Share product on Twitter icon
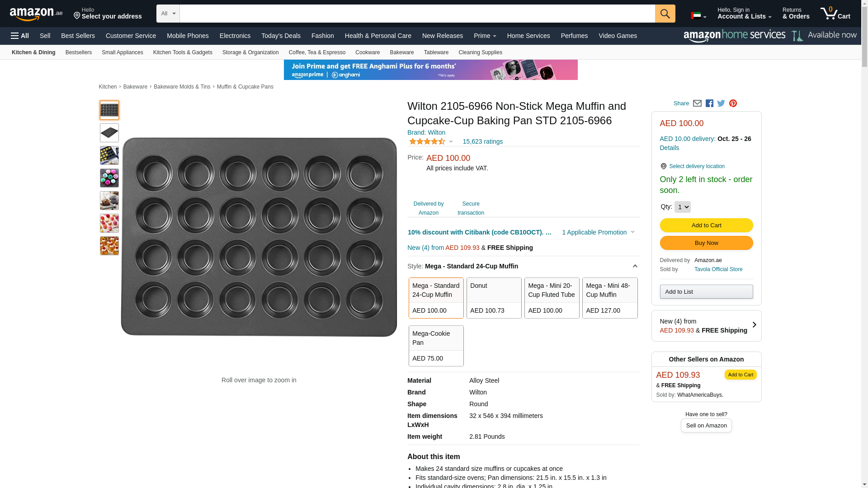868x488 pixels. click(721, 103)
